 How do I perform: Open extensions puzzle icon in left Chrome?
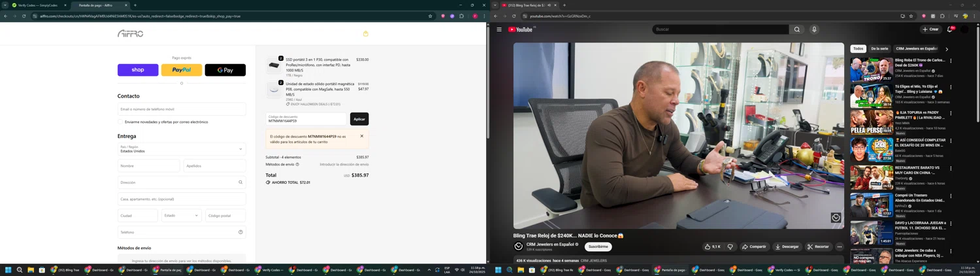click(x=461, y=16)
